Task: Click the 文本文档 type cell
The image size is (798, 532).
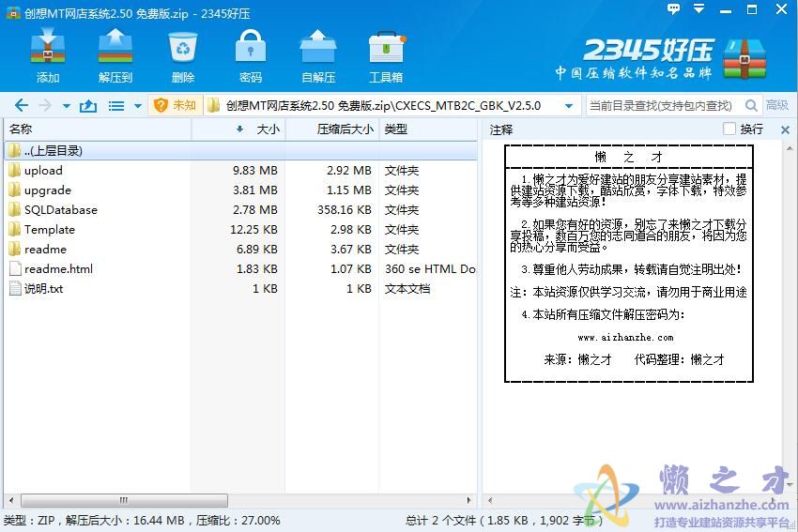Action: 407,288
